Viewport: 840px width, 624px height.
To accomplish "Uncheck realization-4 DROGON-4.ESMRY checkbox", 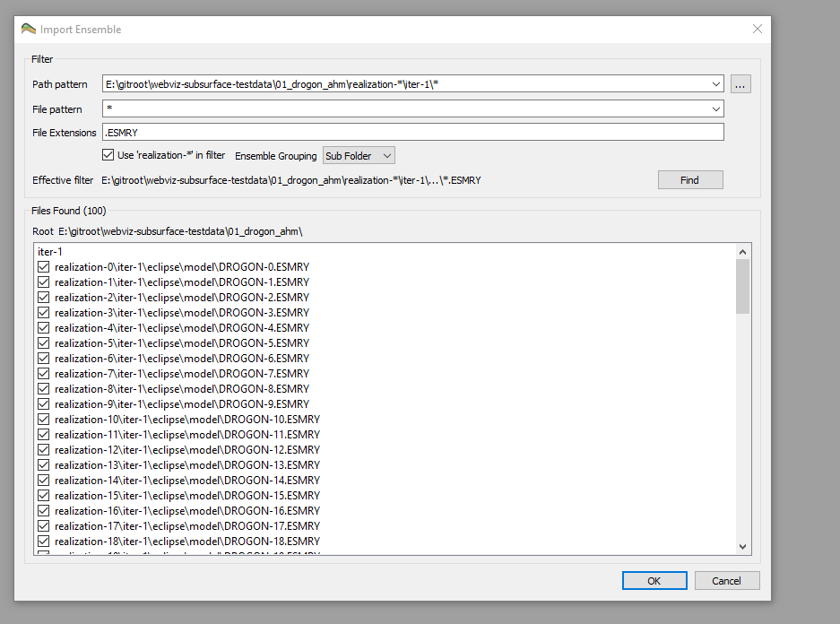I will (x=44, y=328).
